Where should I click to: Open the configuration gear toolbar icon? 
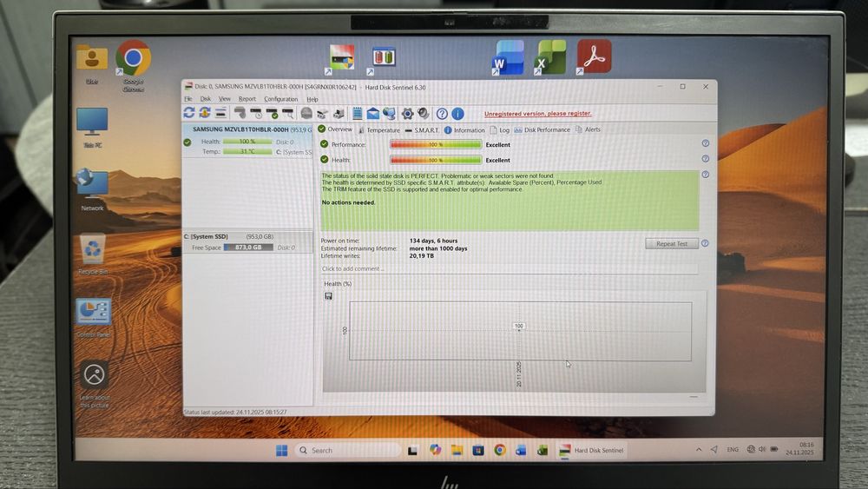pos(407,114)
